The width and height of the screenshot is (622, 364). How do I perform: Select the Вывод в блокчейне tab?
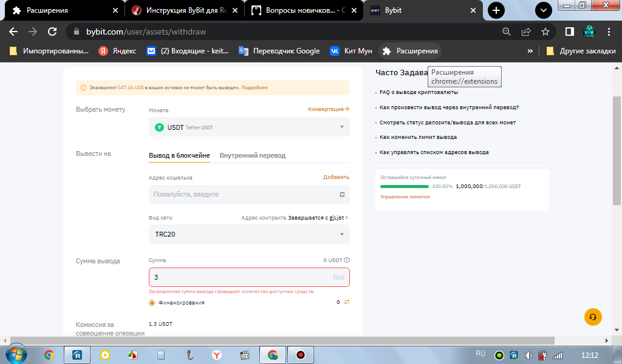pyautogui.click(x=179, y=156)
